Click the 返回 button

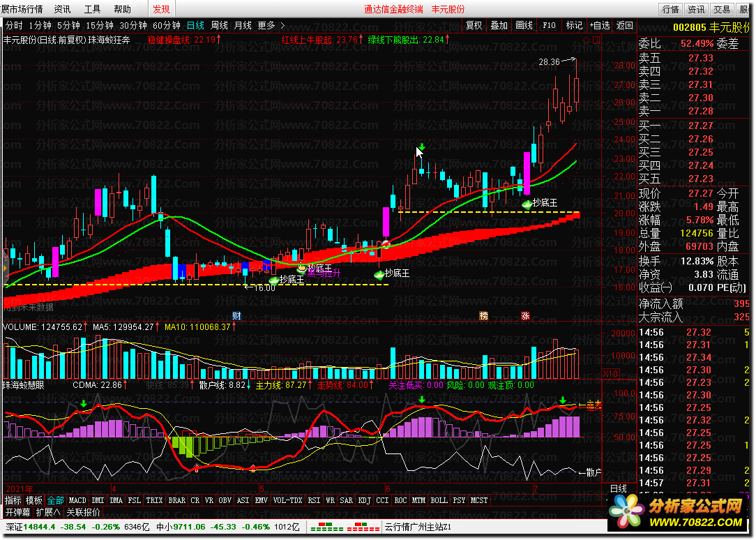tap(624, 25)
